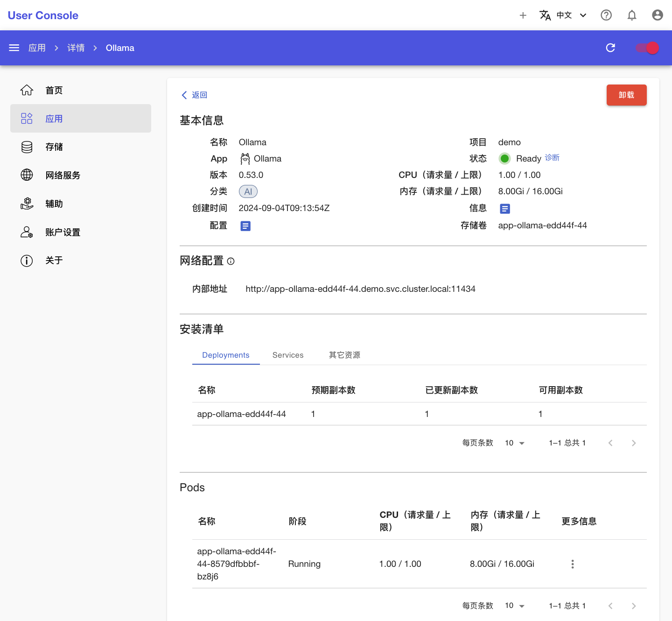Click the 可用副本数 column header
The image size is (672, 621).
(560, 390)
